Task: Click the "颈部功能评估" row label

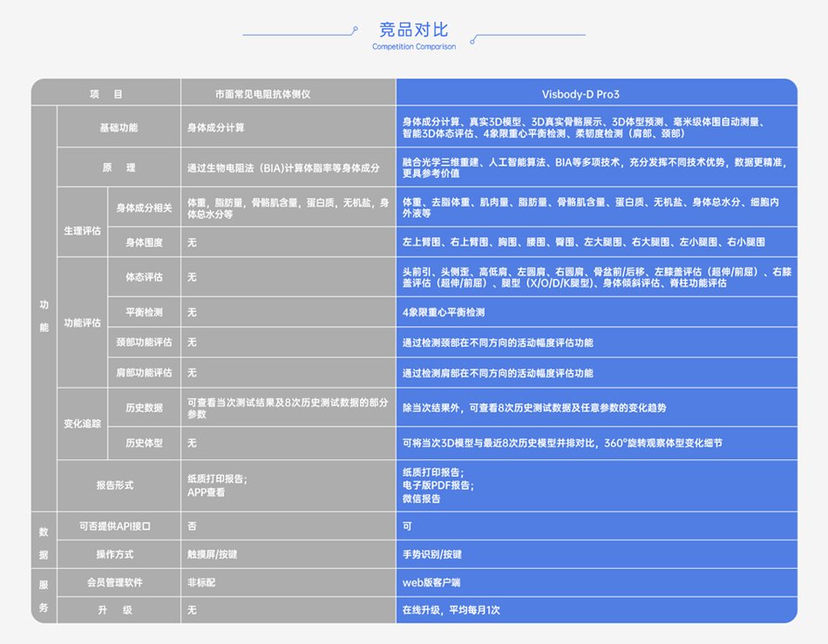Action: coord(144,342)
